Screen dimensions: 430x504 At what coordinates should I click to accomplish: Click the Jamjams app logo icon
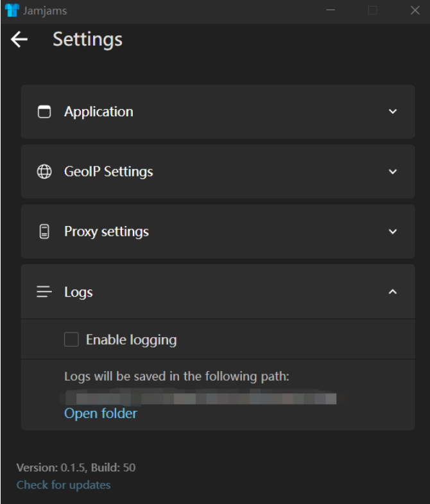[x=12, y=10]
